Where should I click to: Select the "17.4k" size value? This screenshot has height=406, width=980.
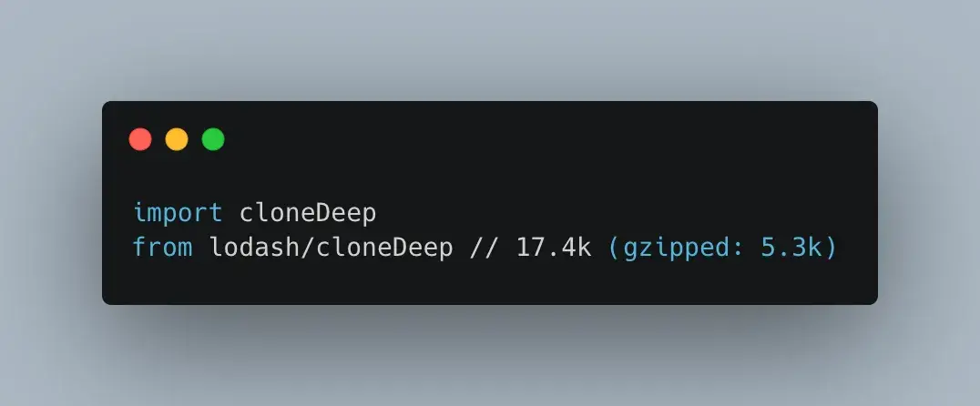pos(553,248)
